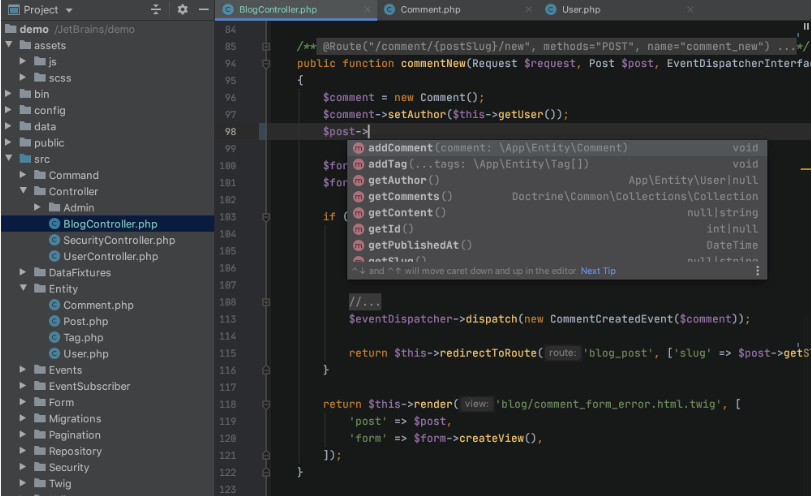
Task: Choose getId completion suggestion
Action: [557, 229]
